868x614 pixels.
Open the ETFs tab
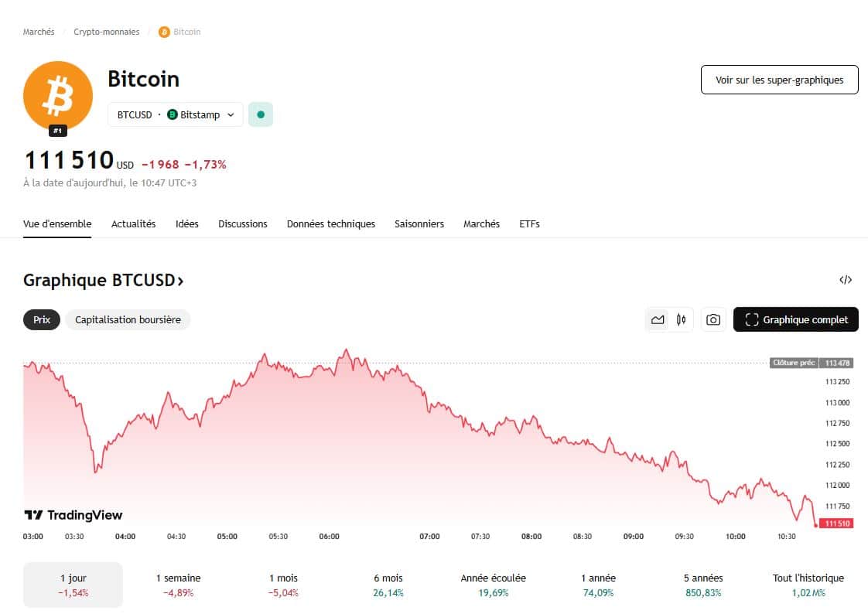[x=529, y=224]
